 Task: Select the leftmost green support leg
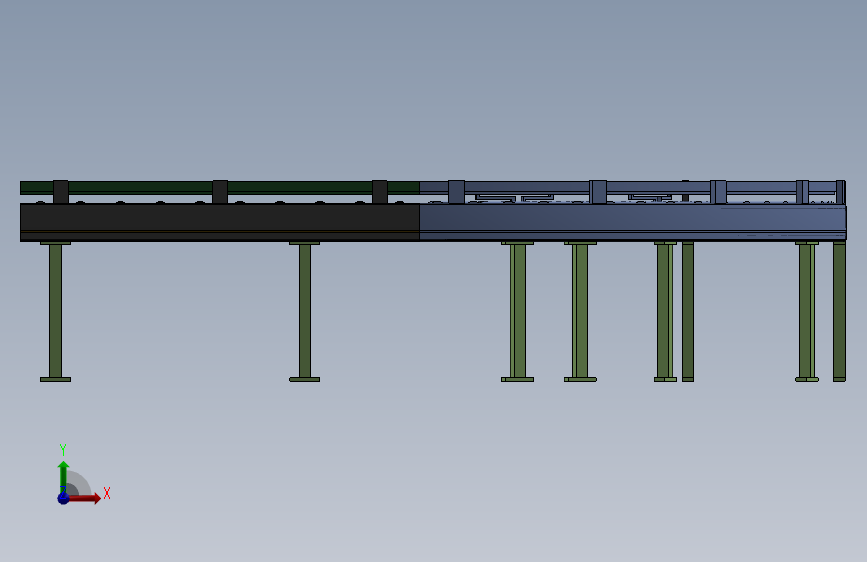[x=55, y=311]
